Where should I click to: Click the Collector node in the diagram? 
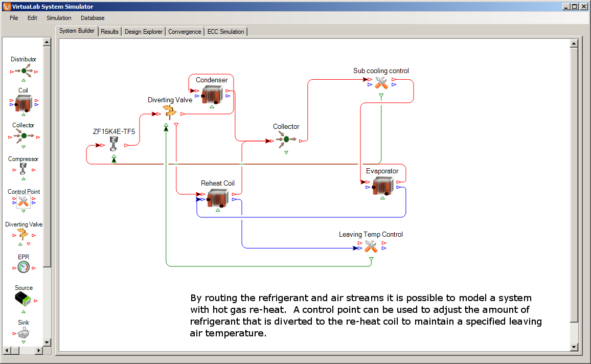tap(286, 139)
